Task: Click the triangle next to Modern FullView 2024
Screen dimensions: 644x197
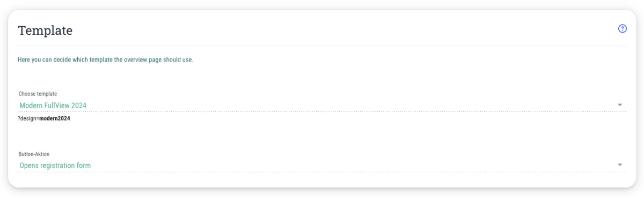Action: 620,105
